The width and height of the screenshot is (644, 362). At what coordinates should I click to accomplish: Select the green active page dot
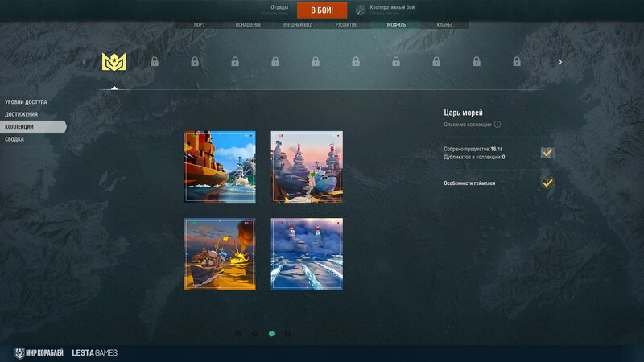click(x=271, y=334)
